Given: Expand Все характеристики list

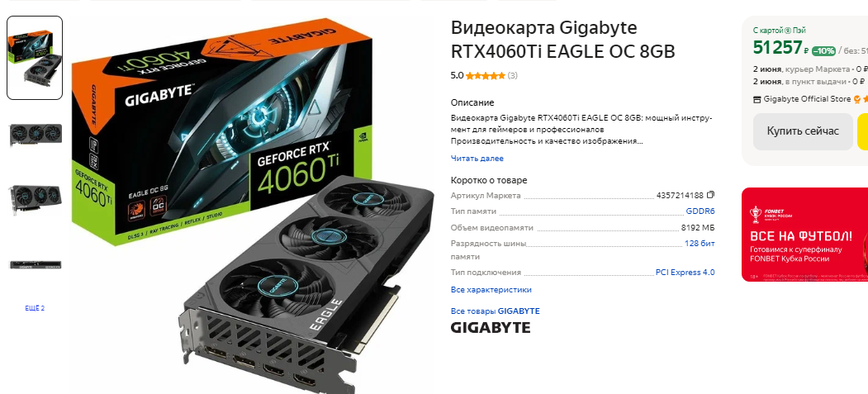Looking at the screenshot, I should (491, 289).
